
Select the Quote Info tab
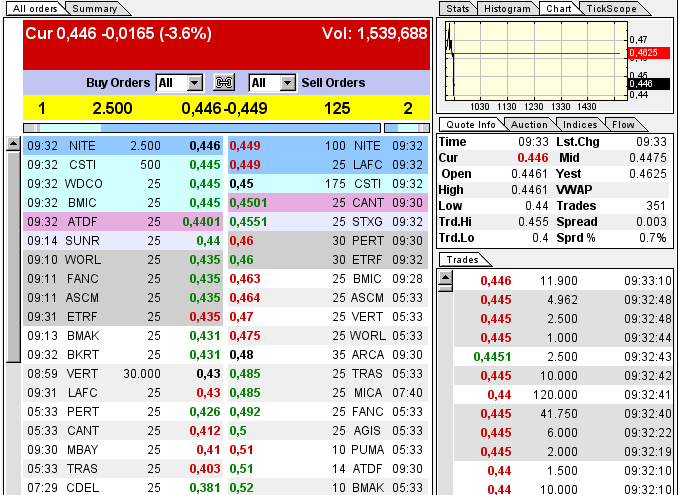(471, 125)
